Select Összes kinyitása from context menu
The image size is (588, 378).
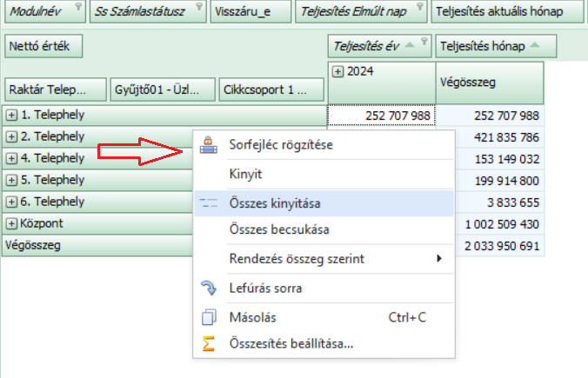(x=275, y=203)
